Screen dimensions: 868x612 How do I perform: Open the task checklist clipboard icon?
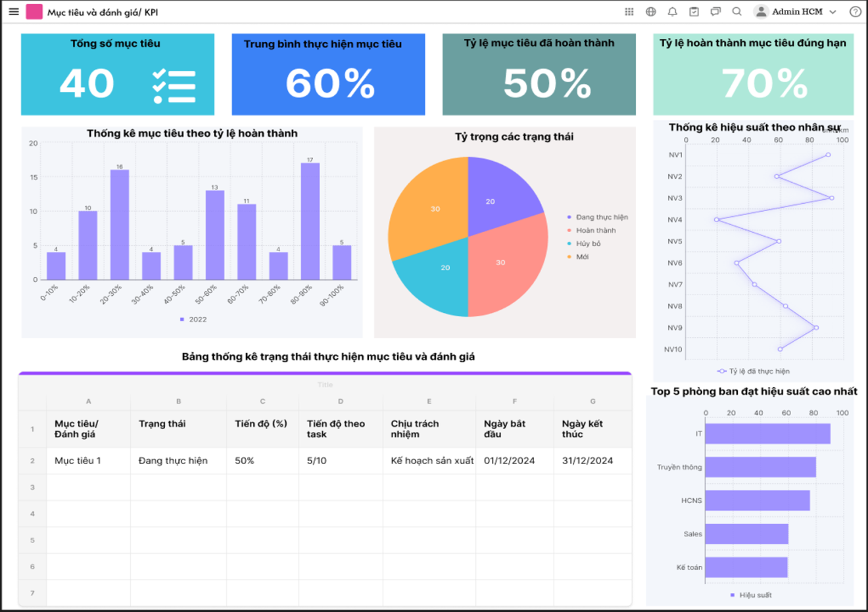coord(694,12)
